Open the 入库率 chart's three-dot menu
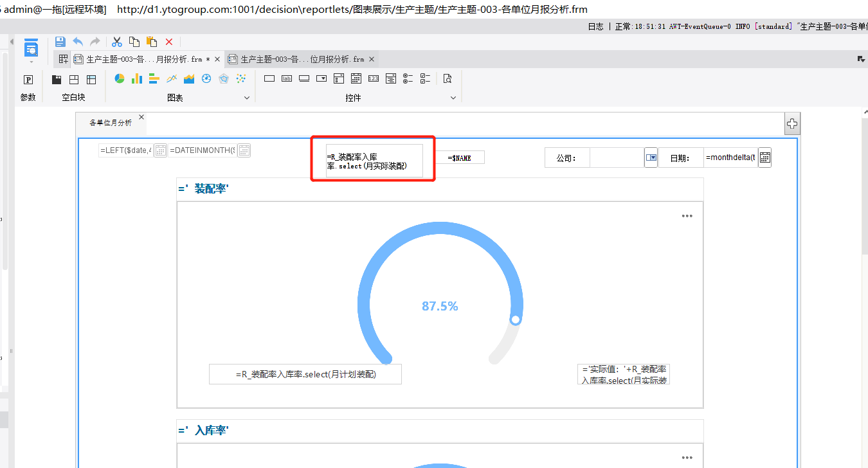The image size is (868, 468). 687,458
